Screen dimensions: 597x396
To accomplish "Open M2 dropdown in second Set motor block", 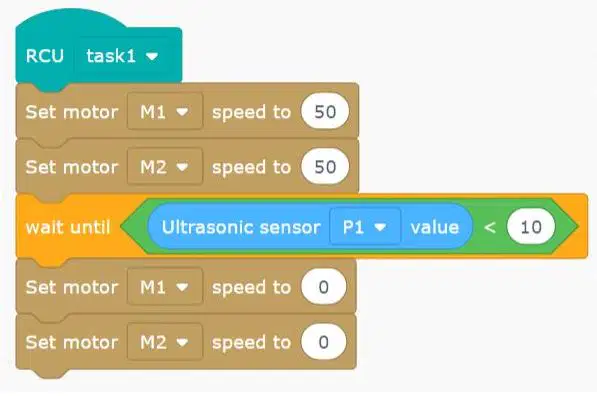I will pos(165,167).
